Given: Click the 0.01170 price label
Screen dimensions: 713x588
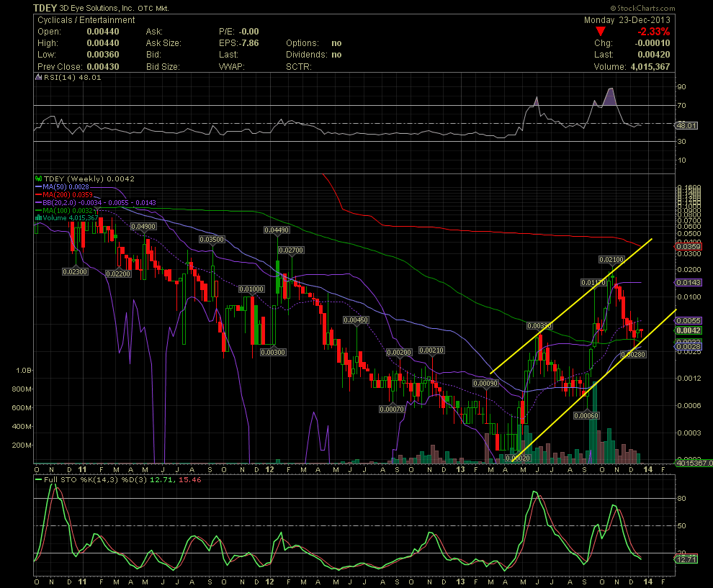Looking at the screenshot, I should [x=593, y=283].
